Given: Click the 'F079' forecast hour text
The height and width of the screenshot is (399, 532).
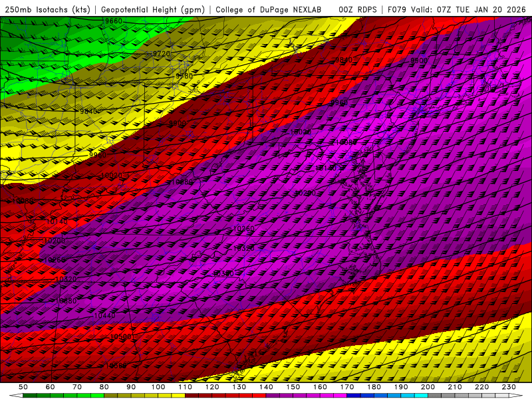Looking at the screenshot, I should pos(396,9).
